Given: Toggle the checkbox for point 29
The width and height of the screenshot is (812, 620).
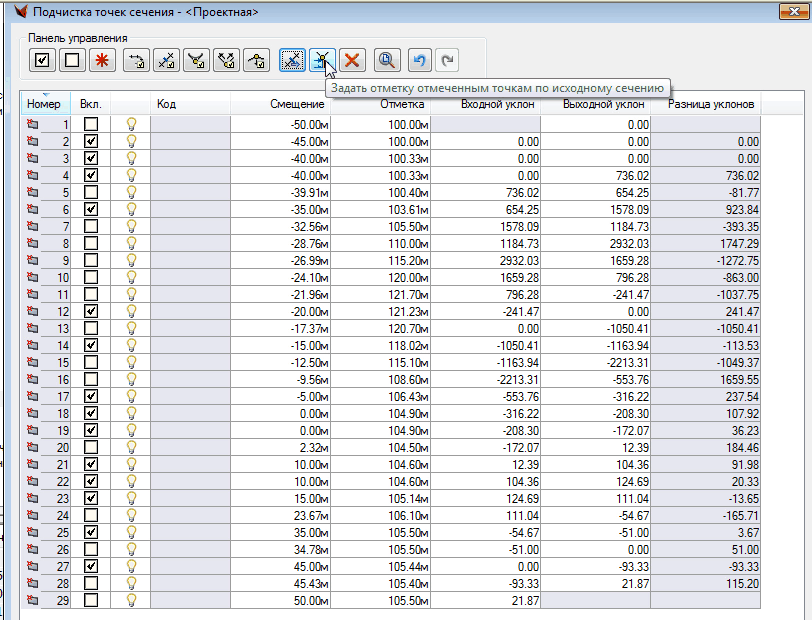Looking at the screenshot, I should click(x=91, y=600).
